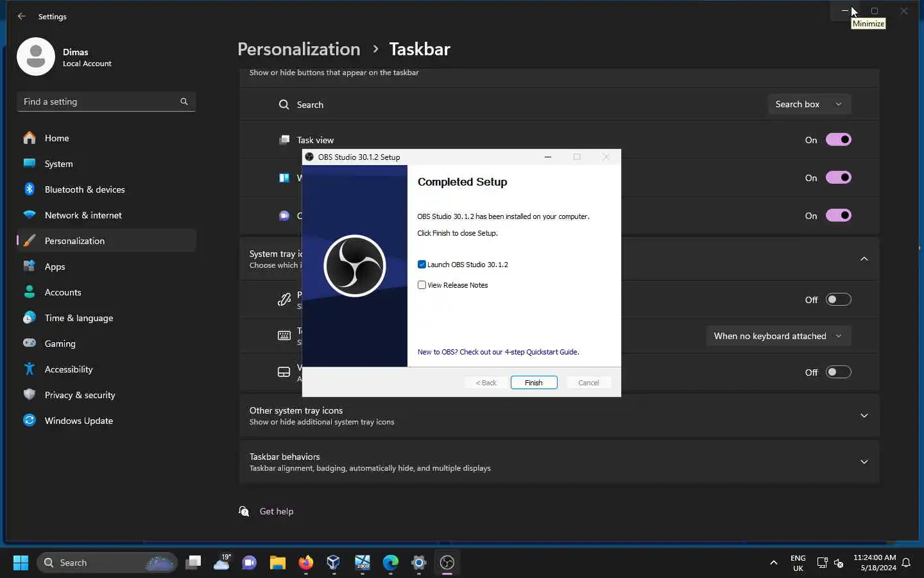Click the pen menu icon in system tray list
924x578 pixels.
[284, 299]
